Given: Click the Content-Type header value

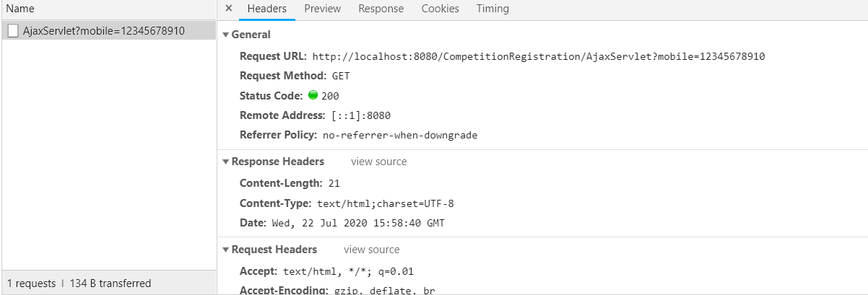Looking at the screenshot, I should click(385, 203).
